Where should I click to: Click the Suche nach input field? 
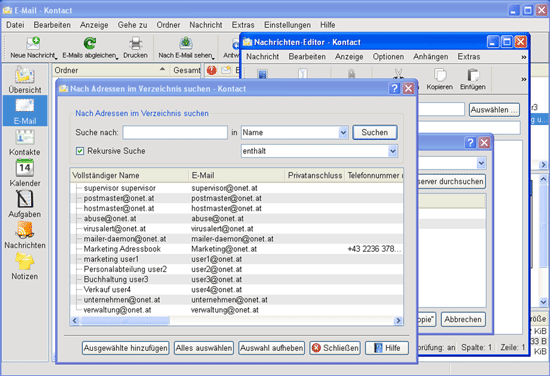click(x=175, y=133)
